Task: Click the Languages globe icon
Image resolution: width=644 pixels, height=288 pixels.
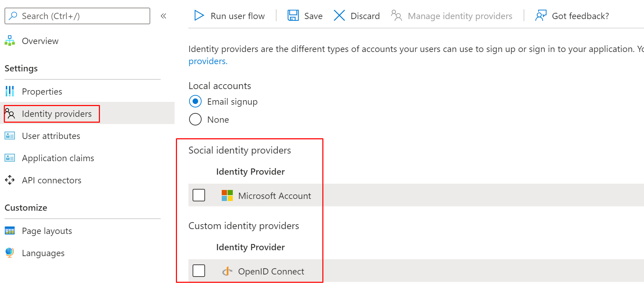Action: point(10,253)
